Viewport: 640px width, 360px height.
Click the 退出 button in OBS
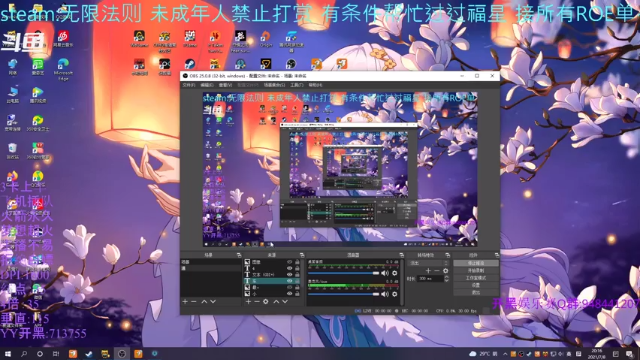click(476, 293)
